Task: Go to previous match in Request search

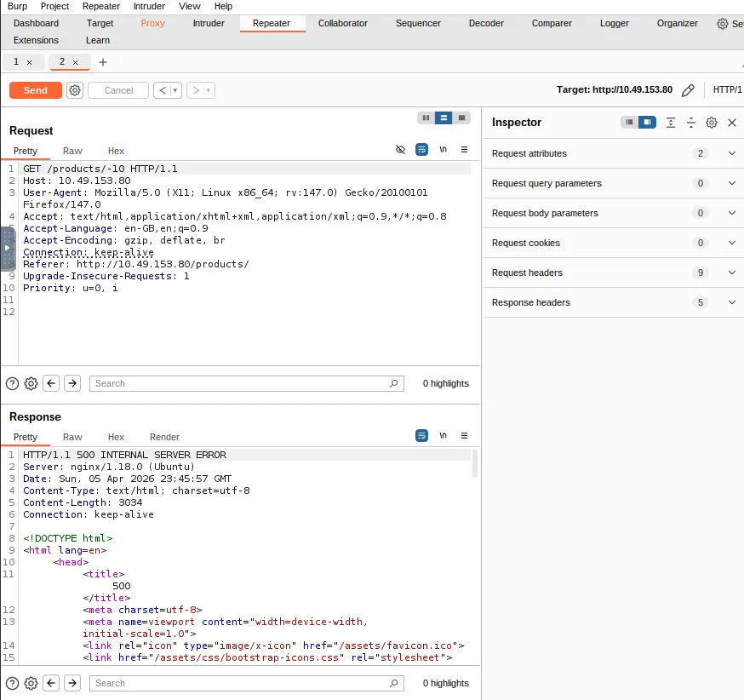Action: pos(52,383)
